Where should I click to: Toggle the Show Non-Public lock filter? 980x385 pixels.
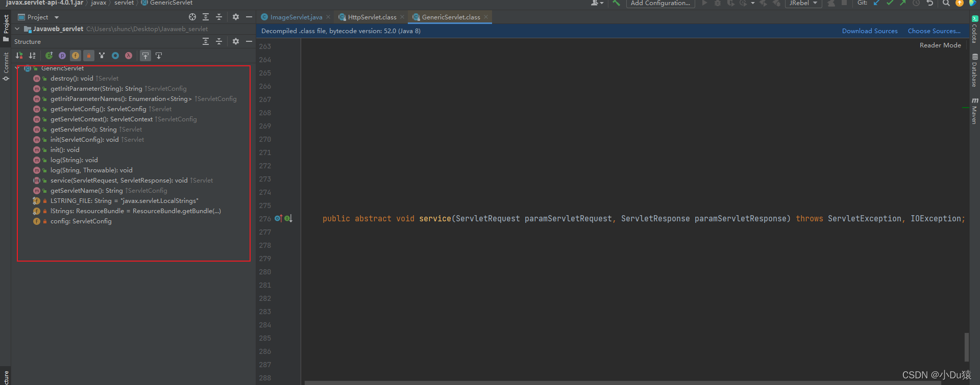tap(89, 56)
